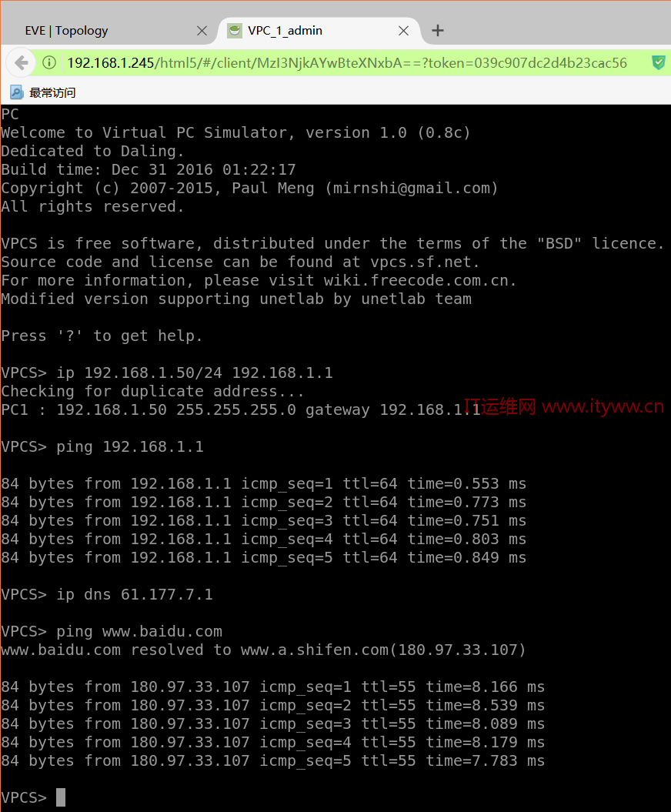Click 192.168.1.1 reply with time=0.803 ms

[263, 539]
